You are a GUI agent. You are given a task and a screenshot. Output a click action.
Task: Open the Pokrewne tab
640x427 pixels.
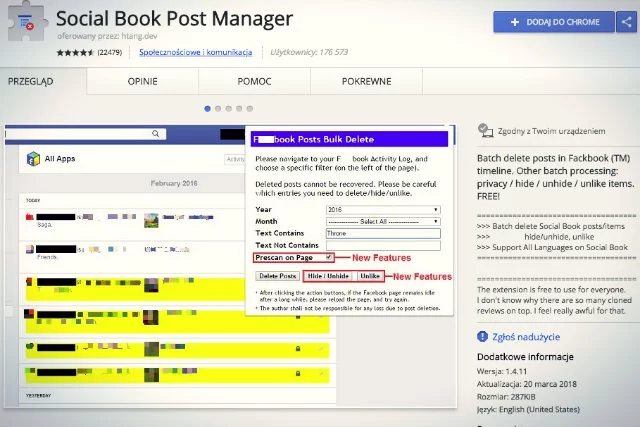367,81
